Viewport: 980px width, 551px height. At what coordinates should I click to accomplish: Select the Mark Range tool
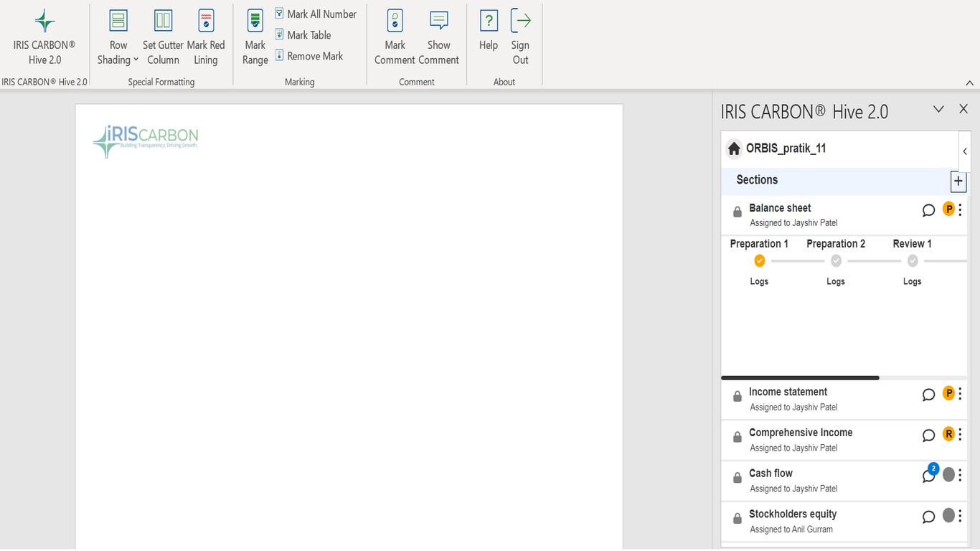click(255, 37)
